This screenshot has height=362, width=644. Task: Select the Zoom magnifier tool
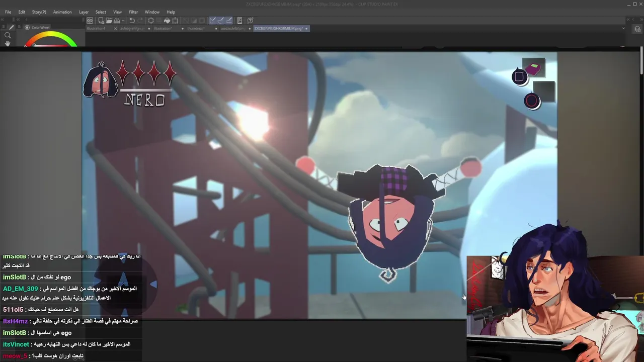coord(8,35)
